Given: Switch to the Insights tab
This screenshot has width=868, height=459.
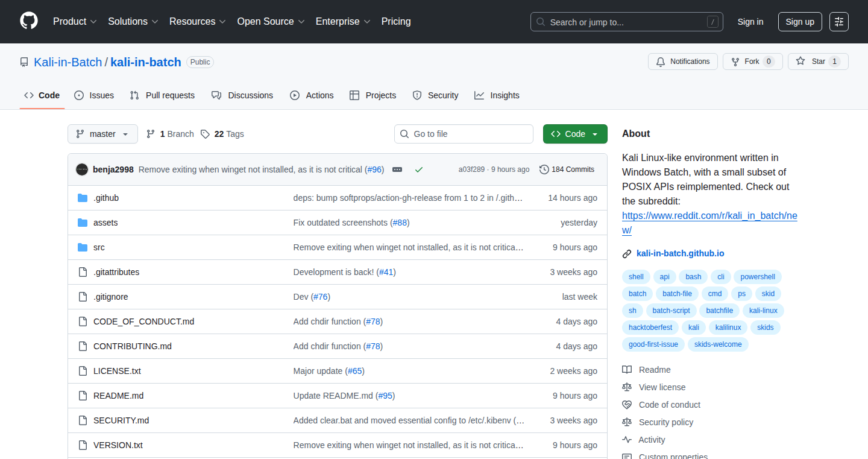Looking at the screenshot, I should coord(497,95).
